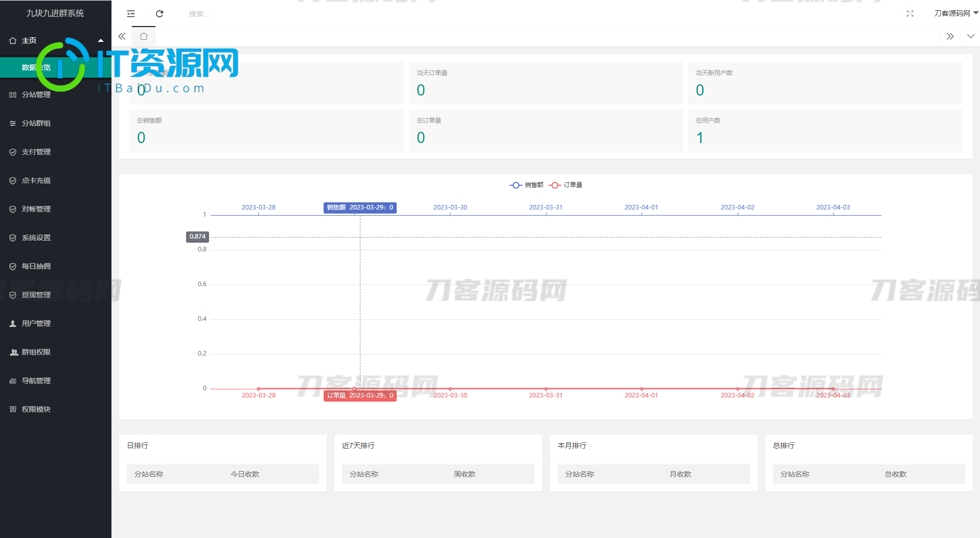This screenshot has height=538, width=980.
Task: Toggle the 订单量 legend series
Action: [565, 185]
